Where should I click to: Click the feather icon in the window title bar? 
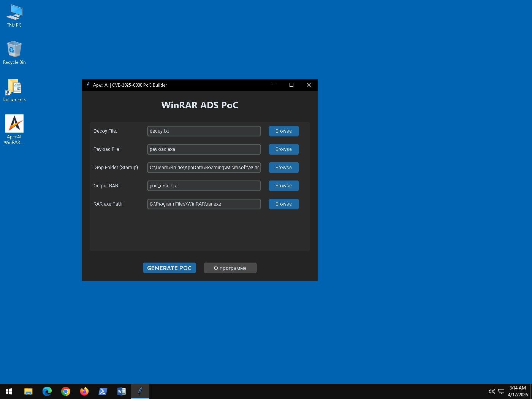pyautogui.click(x=88, y=85)
